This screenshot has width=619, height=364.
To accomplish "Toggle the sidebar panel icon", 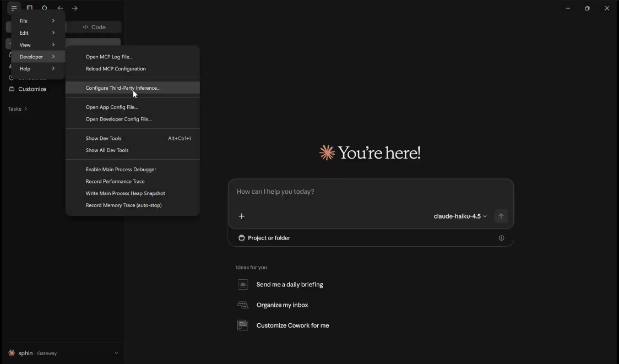I will 30,8.
